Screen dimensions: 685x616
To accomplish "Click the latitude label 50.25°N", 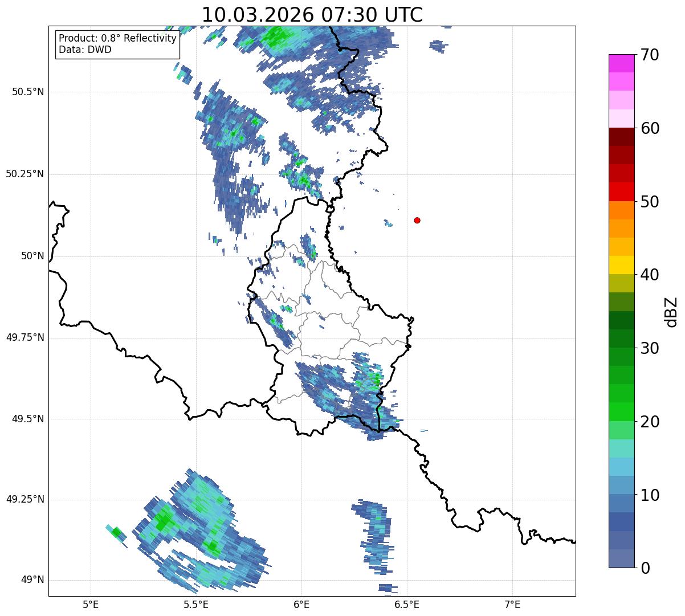I will (25, 174).
